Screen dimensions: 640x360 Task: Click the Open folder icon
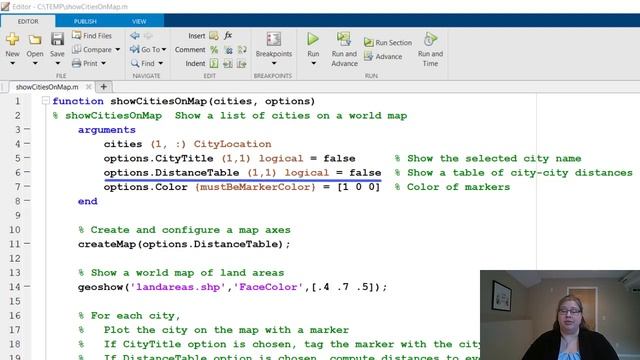point(35,39)
